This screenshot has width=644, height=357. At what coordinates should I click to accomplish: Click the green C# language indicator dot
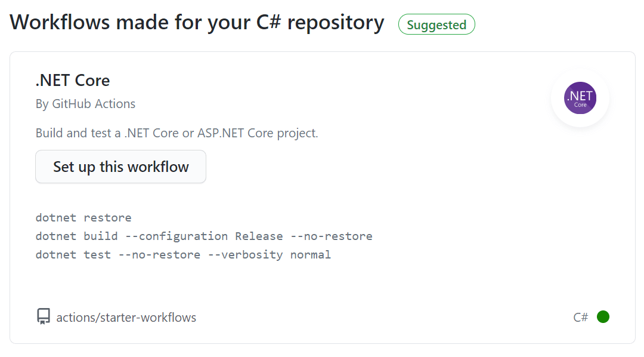(603, 316)
